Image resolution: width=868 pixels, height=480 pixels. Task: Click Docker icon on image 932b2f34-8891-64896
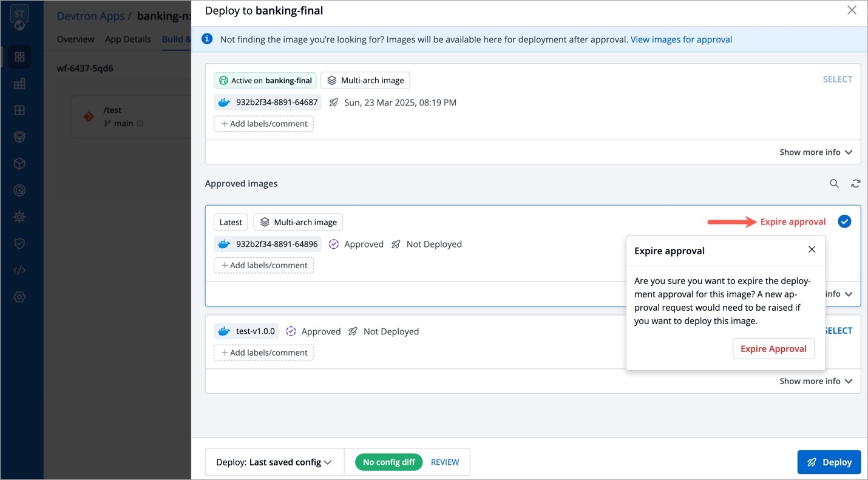click(225, 245)
